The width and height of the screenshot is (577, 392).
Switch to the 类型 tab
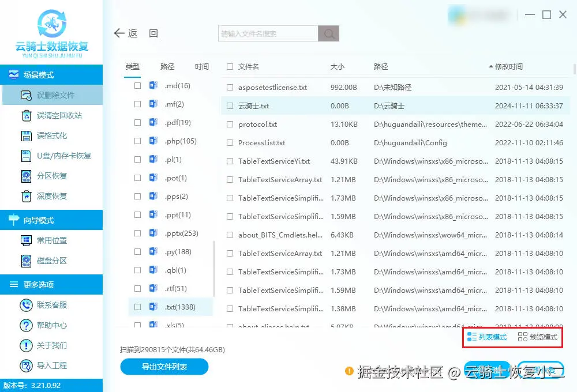point(133,66)
